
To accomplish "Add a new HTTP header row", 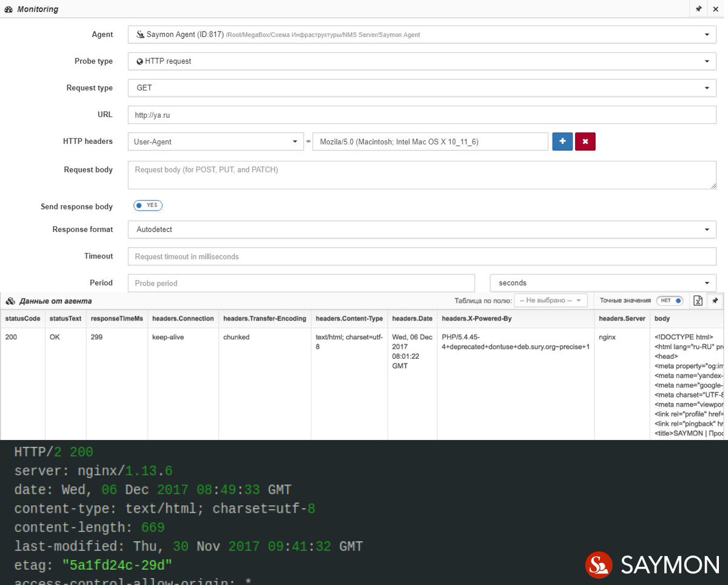I will 562,141.
